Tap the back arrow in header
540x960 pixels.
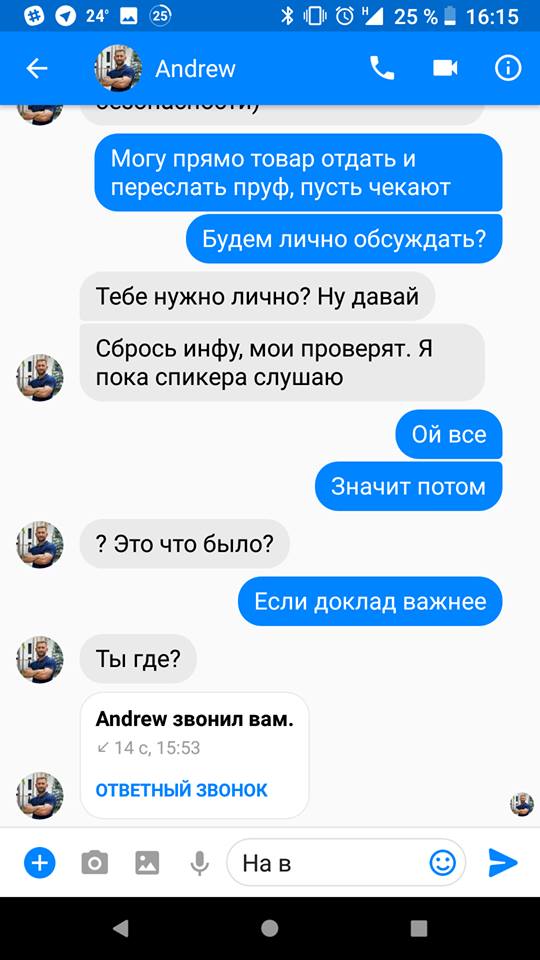point(37,69)
